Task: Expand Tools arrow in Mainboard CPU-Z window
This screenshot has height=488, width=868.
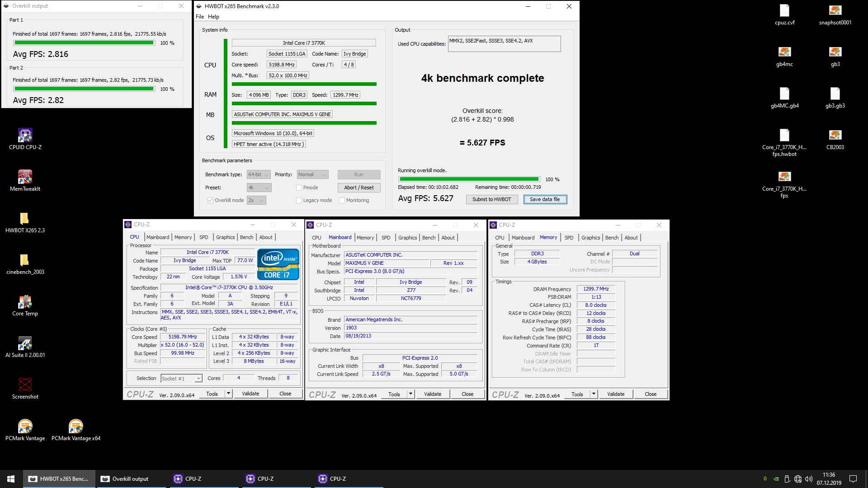Action: (410, 394)
